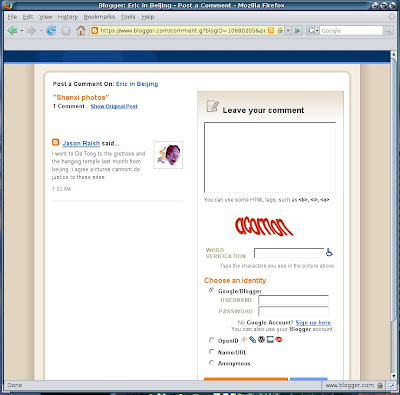Go to the Home page icon
Screen dimensions: 400x395
click(x=81, y=31)
